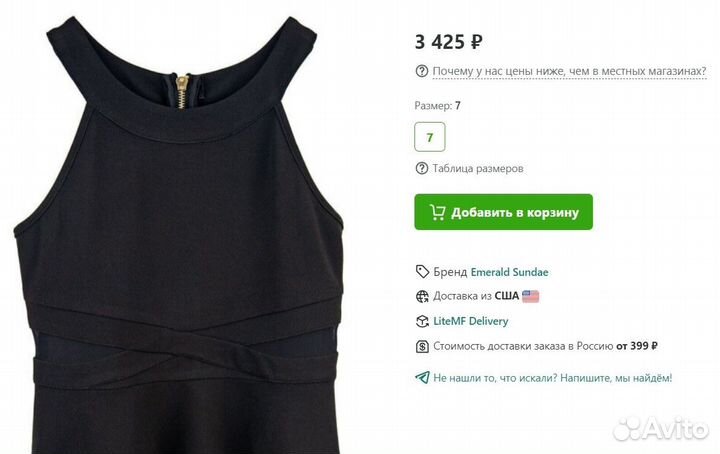Click the Стоимость доставки заказа в Россию text
The width and height of the screenshot is (720, 454).
tap(523, 346)
